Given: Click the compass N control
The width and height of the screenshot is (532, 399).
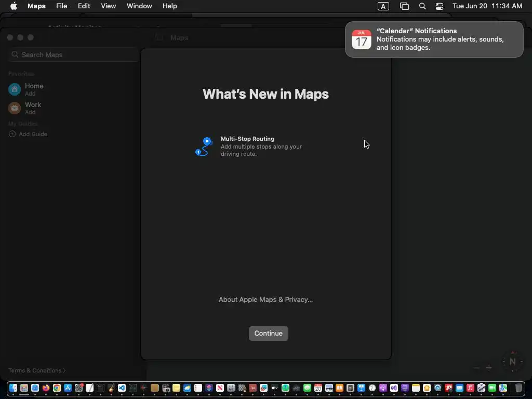Looking at the screenshot, I should click(x=512, y=362).
